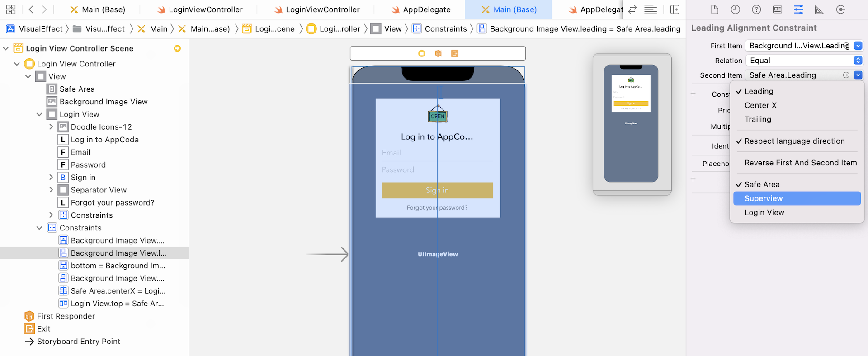Collapse the Login View Controller Scene

click(x=6, y=48)
